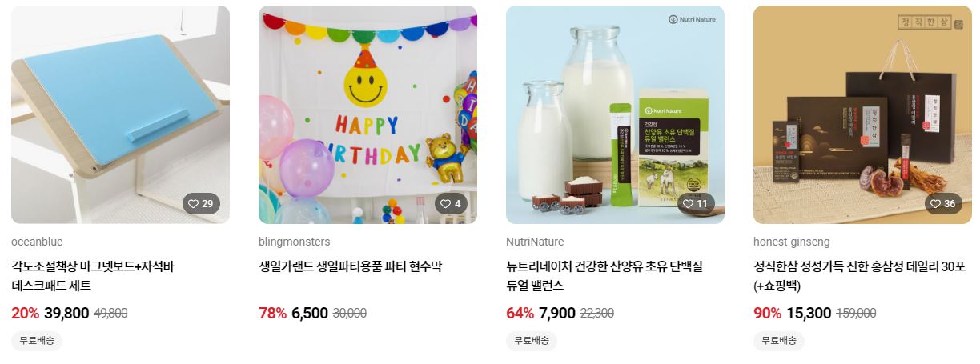Visit the NutriNature seller page
This screenshot has width=980, height=364.
535,242
